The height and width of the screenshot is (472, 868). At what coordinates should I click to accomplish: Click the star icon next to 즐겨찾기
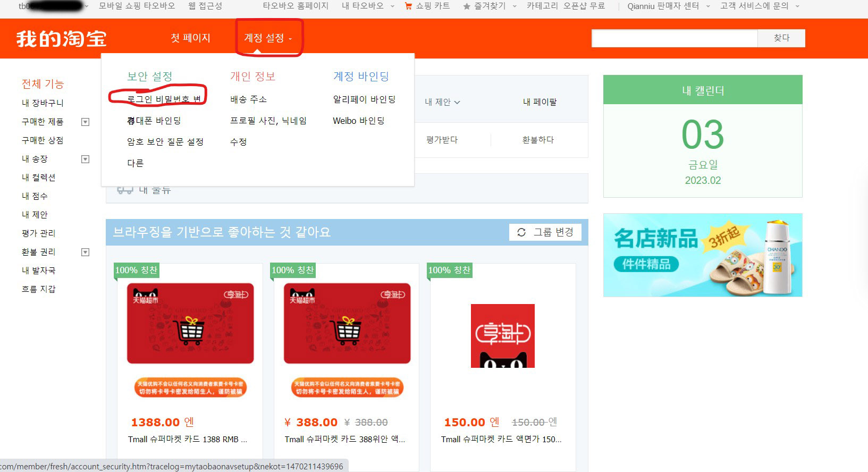pyautogui.click(x=467, y=6)
